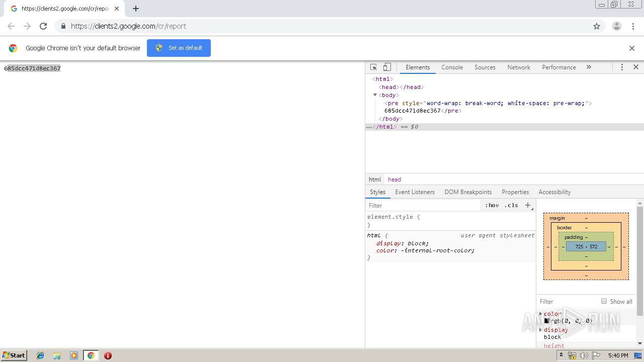Screen dimensions: 644x362
Task: Close the clients2.google.com tab
Action: tap(117, 9)
